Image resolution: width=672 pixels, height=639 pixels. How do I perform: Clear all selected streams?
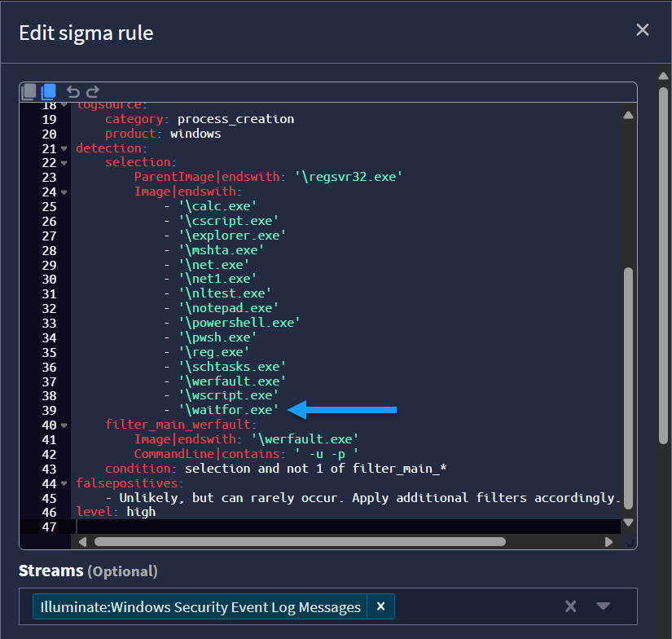click(571, 606)
